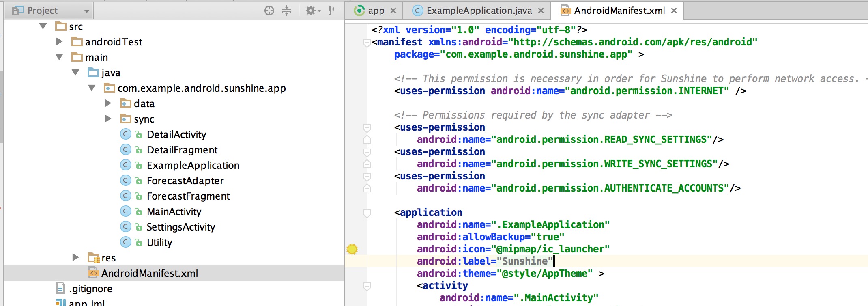This screenshot has height=306, width=868.
Task: Select the Utility class
Action: coord(146,242)
